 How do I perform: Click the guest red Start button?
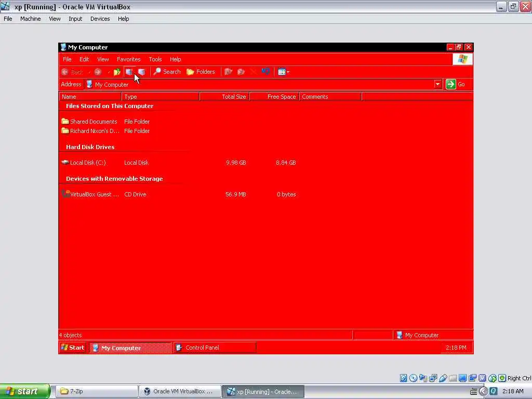coord(73,348)
